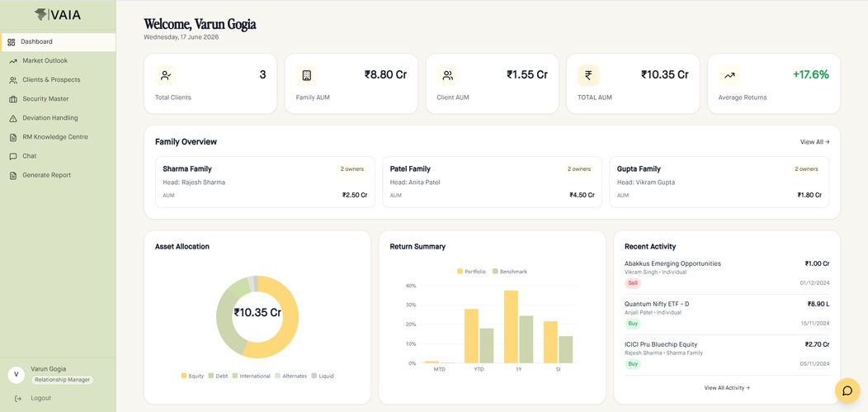
Task: Click the TOTAL AUM rupee icon
Action: click(588, 75)
